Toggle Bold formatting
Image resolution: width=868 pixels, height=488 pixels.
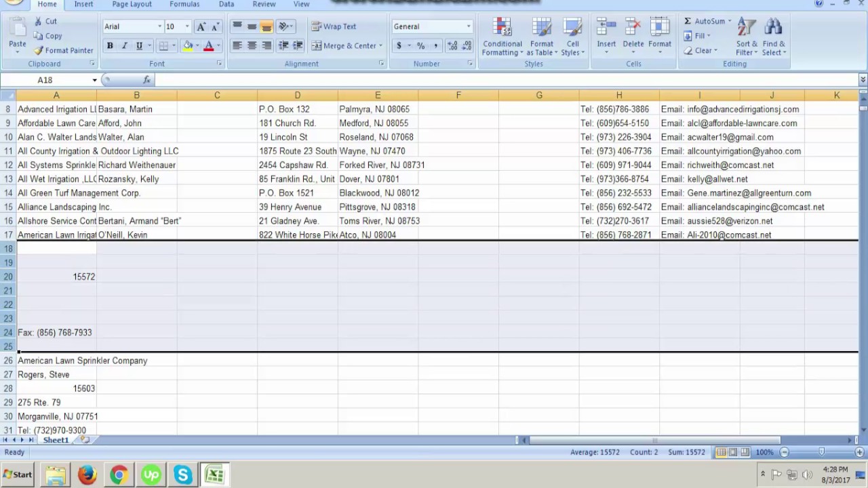(x=110, y=45)
